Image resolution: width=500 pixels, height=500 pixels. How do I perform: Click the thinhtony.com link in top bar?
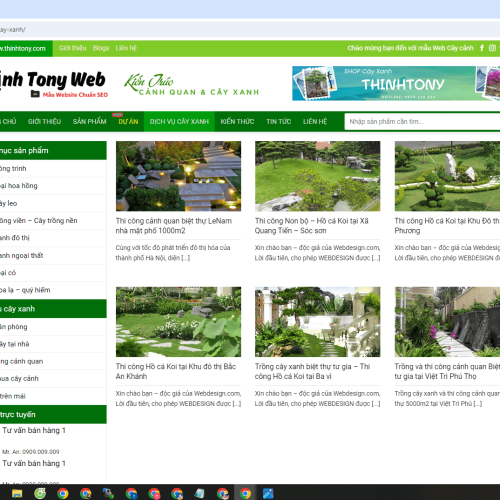pyautogui.click(x=23, y=48)
